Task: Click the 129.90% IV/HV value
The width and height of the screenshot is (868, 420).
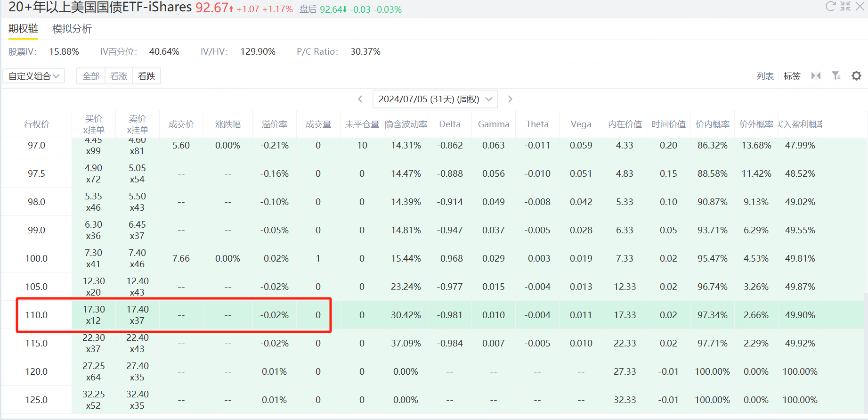Action: [258, 52]
